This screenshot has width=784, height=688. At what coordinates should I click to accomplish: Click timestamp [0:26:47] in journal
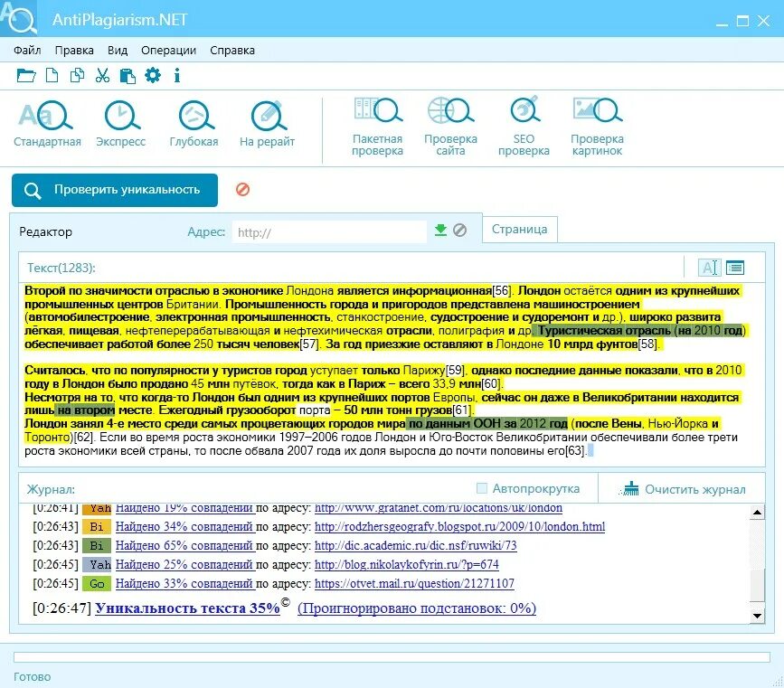[x=61, y=608]
